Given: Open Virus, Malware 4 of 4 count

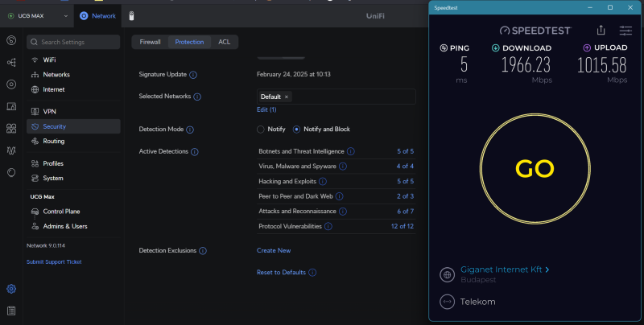Looking at the screenshot, I should tap(406, 167).
